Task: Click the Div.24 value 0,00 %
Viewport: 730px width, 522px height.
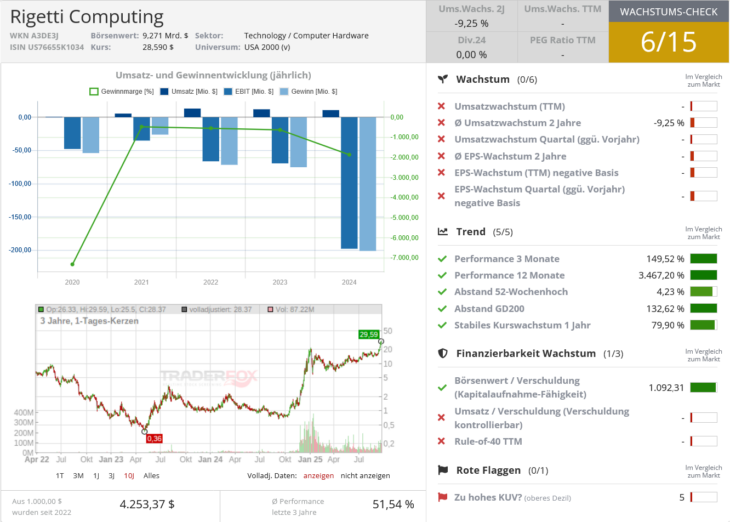Action: 471,54
